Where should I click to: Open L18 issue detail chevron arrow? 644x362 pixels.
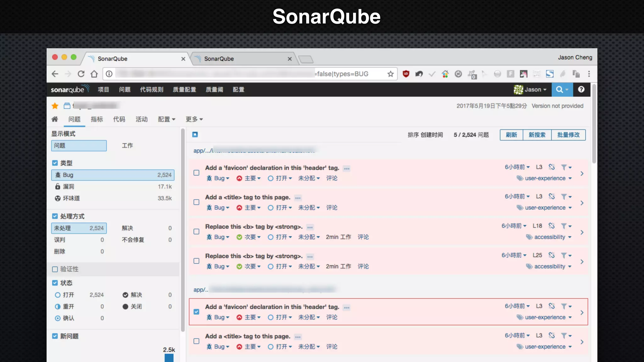point(582,232)
